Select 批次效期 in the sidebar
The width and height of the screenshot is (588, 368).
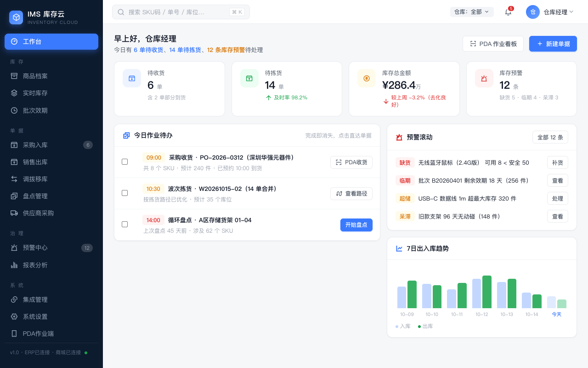(51, 110)
